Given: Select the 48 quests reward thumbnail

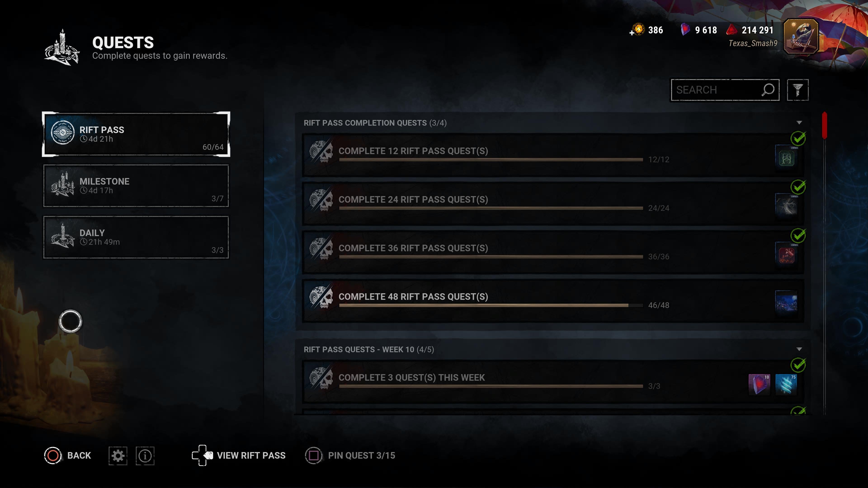Looking at the screenshot, I should (x=786, y=301).
